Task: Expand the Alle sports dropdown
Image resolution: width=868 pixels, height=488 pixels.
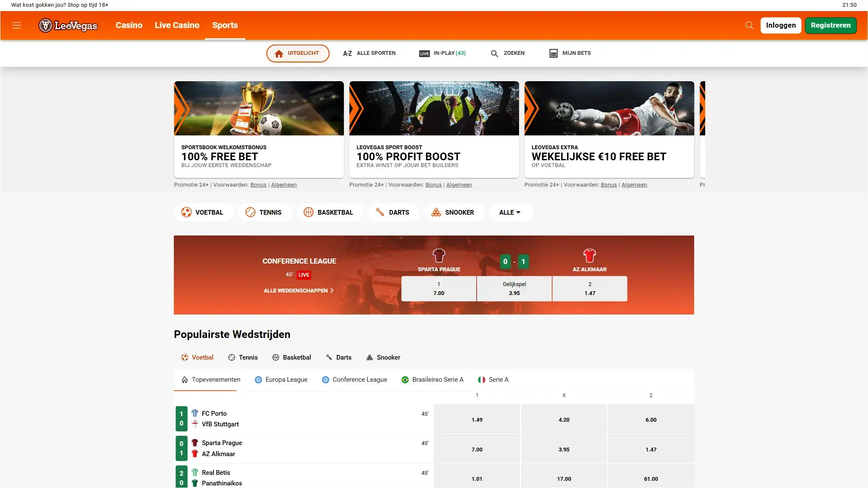Action: click(510, 212)
